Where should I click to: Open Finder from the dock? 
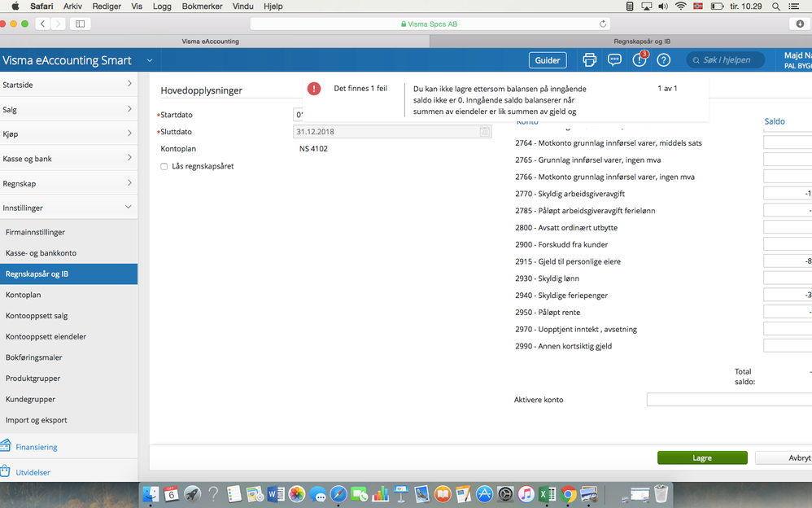tap(151, 494)
